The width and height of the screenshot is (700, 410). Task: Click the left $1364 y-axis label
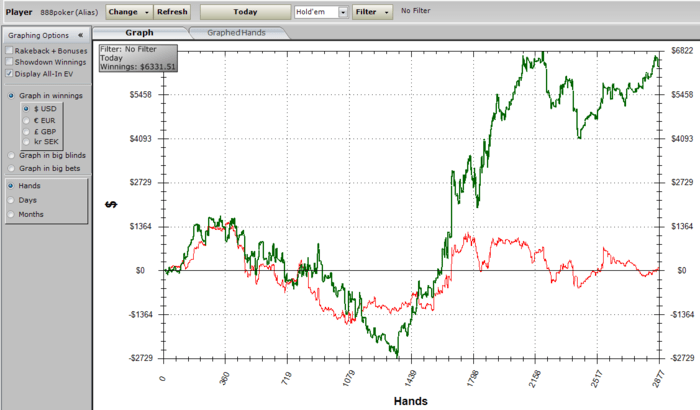(141, 226)
